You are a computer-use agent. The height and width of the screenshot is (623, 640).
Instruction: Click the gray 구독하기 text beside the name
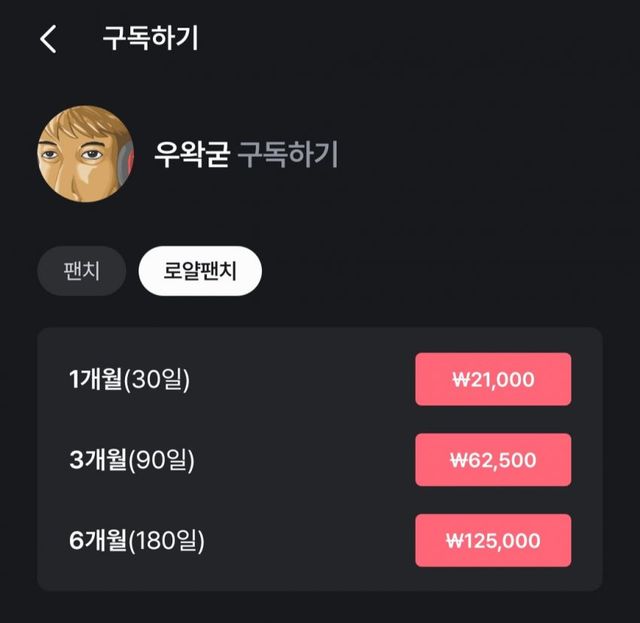(288, 155)
